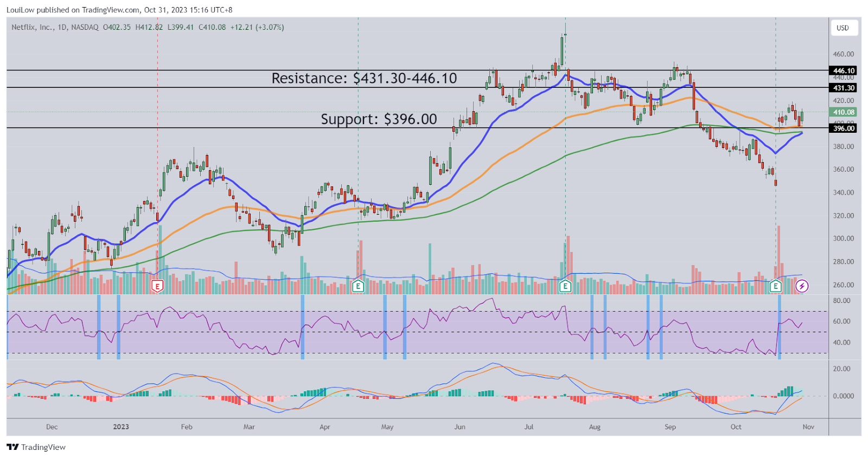The image size is (868, 458).
Task: Click the Nov label on time axis
Action: coord(809,427)
